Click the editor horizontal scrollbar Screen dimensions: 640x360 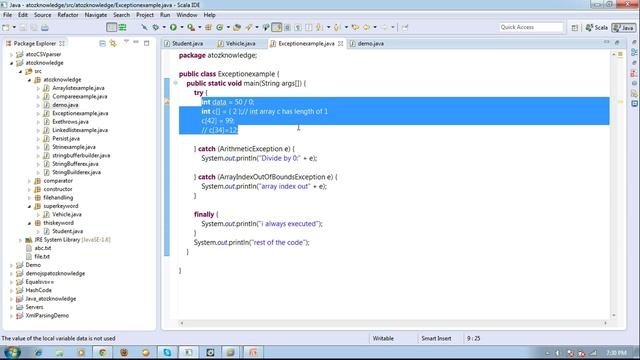coord(393,323)
